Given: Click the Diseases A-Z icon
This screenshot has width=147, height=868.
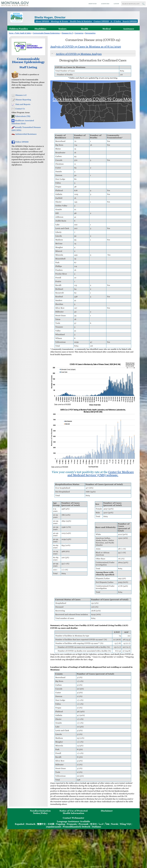Looking at the screenshot, I should (13, 95).
